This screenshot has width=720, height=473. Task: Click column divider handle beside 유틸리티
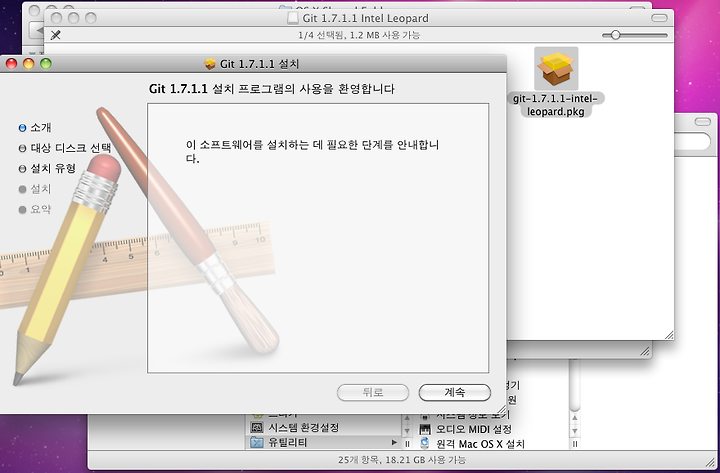[407, 444]
